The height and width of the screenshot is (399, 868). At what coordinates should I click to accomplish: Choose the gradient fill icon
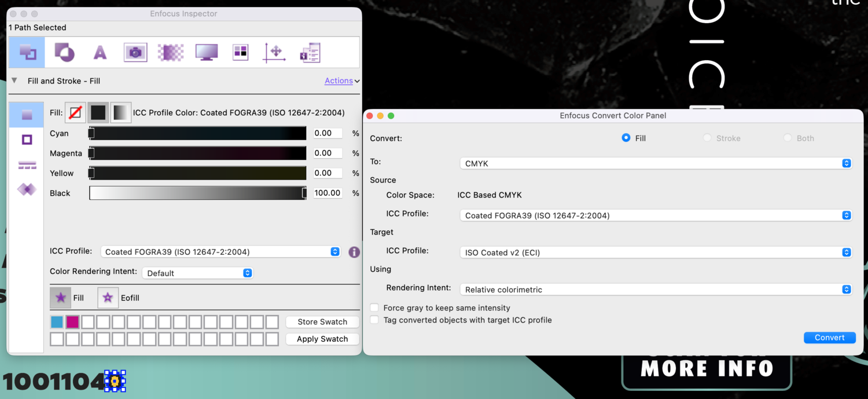click(121, 112)
